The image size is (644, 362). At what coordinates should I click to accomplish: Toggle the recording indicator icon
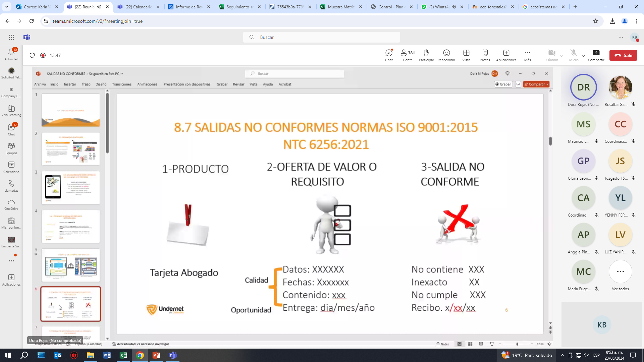coord(43,55)
